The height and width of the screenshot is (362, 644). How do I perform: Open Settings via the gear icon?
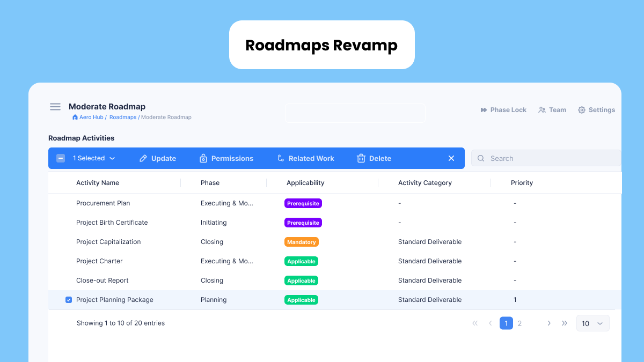pos(582,110)
